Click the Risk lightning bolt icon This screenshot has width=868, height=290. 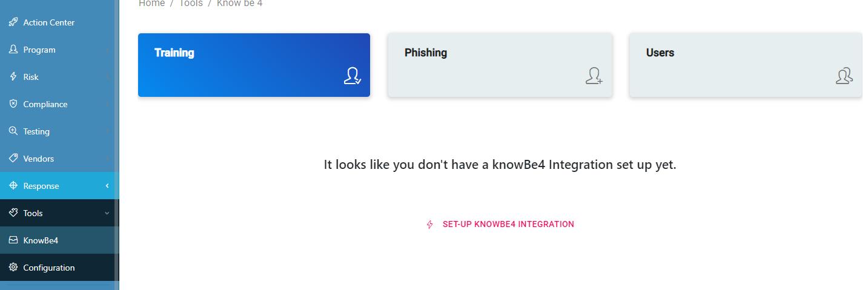[x=13, y=77]
